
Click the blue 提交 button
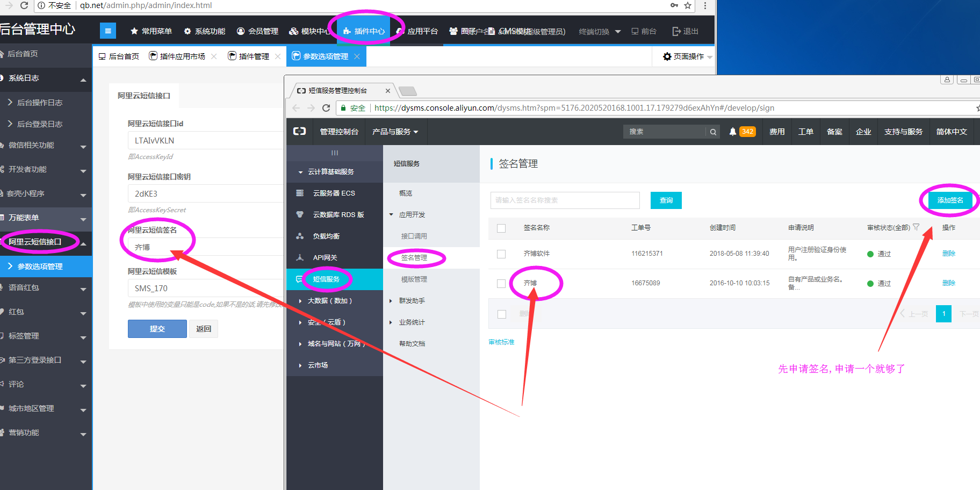click(x=157, y=329)
